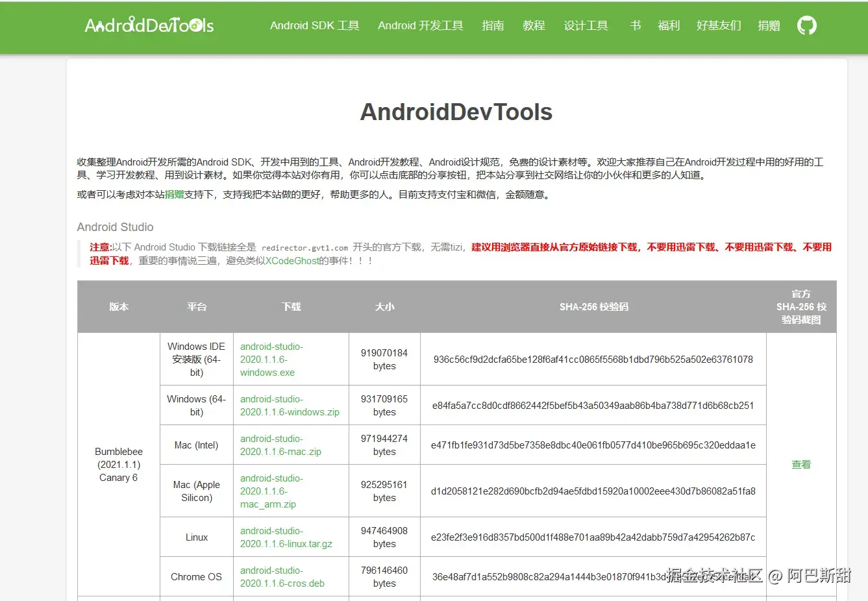Select checksum starting e84fa5a7cc8d

click(x=593, y=406)
